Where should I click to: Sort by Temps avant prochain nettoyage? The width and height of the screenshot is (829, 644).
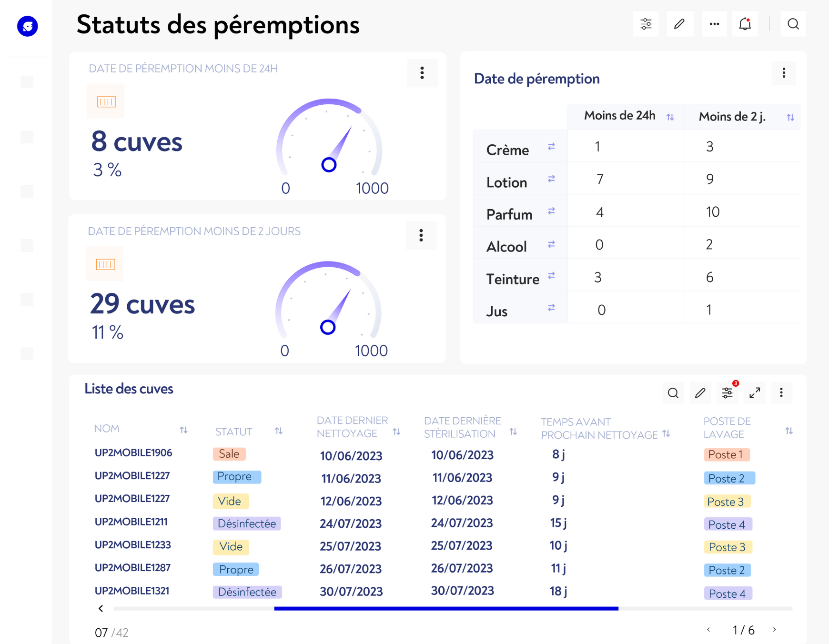click(x=666, y=433)
